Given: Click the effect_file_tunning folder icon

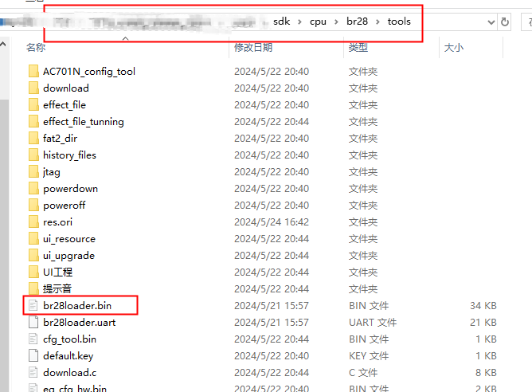Looking at the screenshot, I should (33, 121).
